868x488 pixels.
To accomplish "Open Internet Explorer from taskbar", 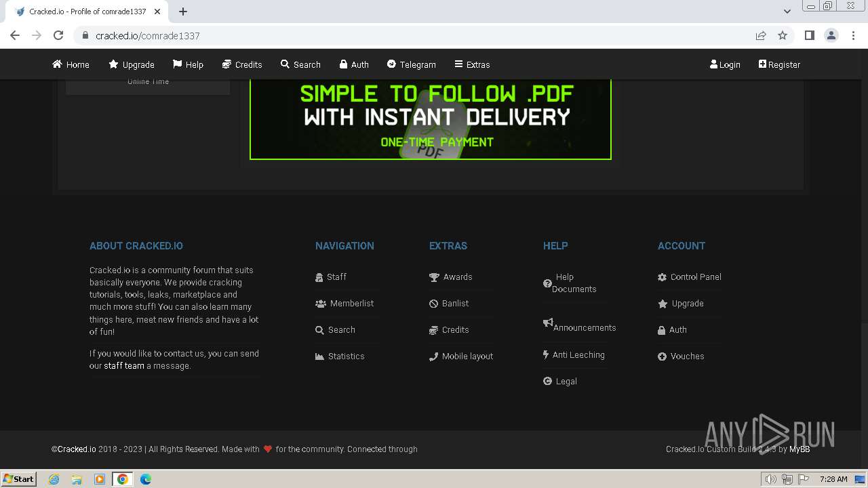I will point(54,479).
